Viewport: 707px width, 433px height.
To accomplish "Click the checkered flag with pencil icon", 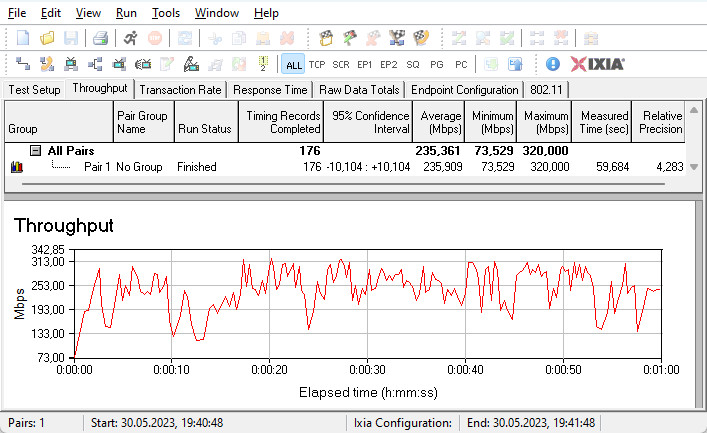I will pyautogui.click(x=349, y=38).
